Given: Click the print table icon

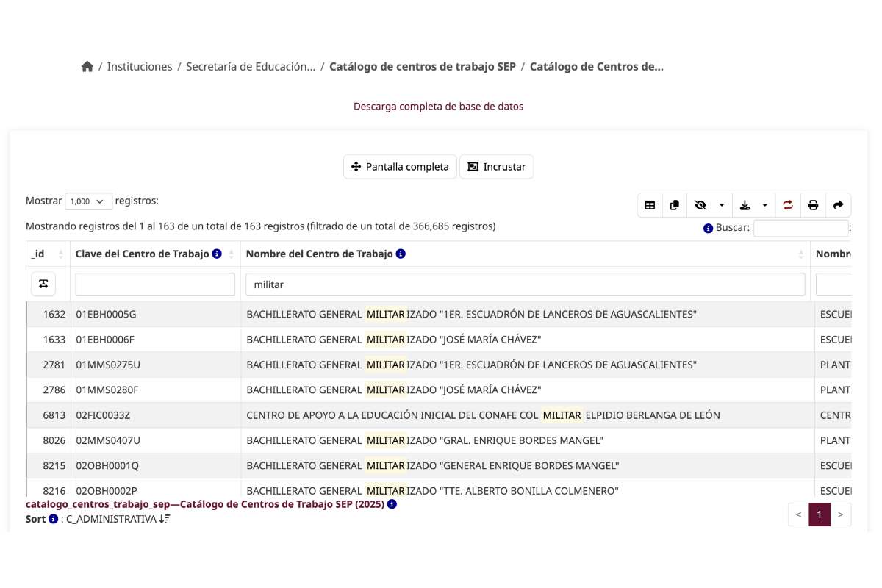Looking at the screenshot, I should click(813, 205).
